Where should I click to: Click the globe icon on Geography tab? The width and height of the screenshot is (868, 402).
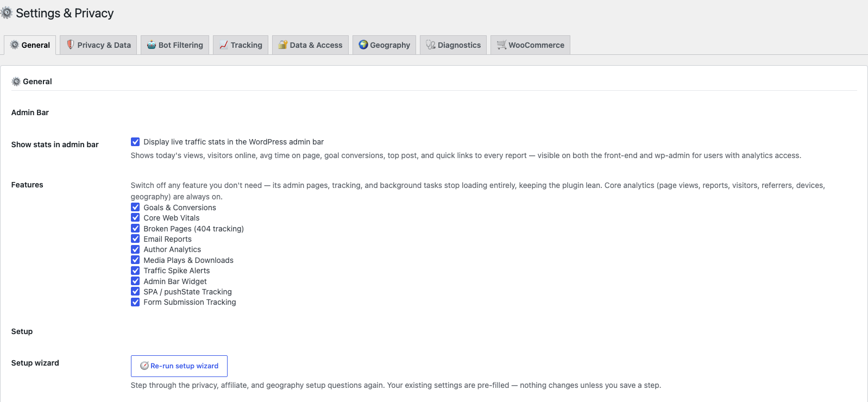tap(363, 45)
